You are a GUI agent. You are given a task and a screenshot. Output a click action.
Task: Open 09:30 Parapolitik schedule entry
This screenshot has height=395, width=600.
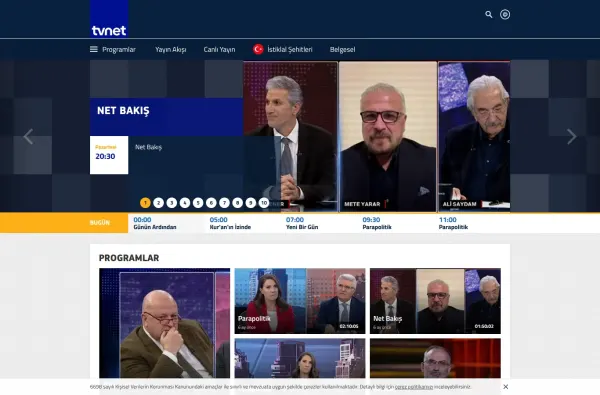click(x=377, y=223)
